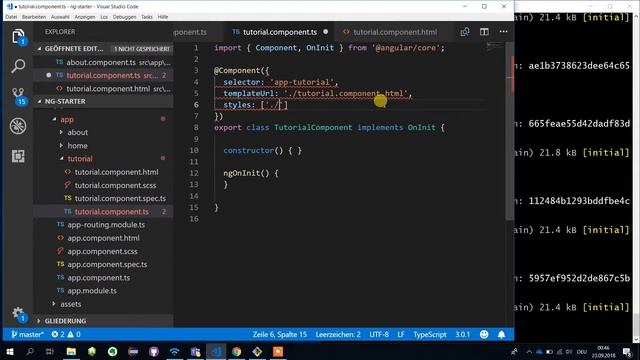640x360 pixels.
Task: Click the Microsoft Teams taskbar icon
Action: (x=195, y=351)
